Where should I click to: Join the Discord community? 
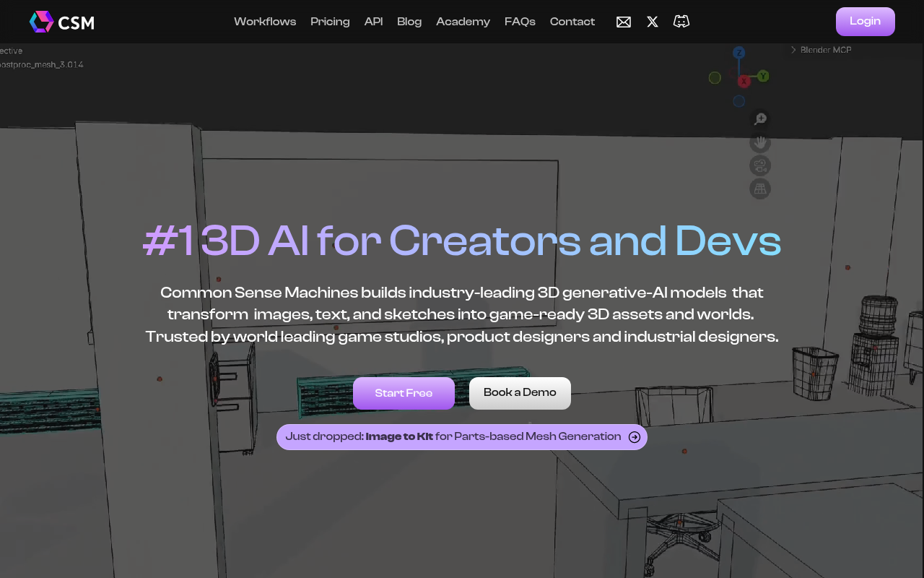(x=681, y=22)
